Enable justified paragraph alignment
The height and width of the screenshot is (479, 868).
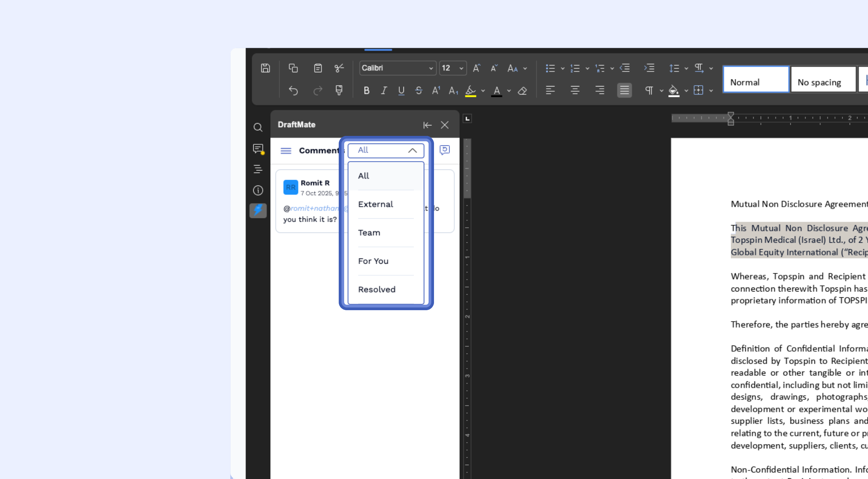(x=624, y=90)
